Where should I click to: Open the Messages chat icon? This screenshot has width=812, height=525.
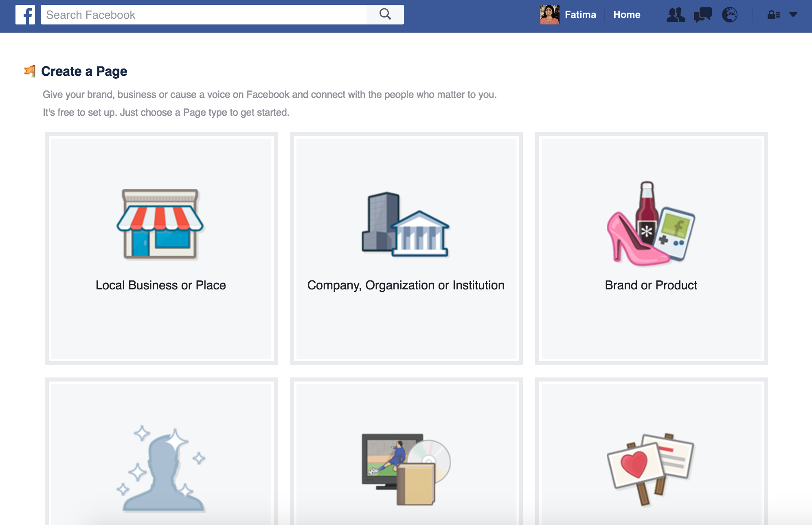[x=702, y=15]
